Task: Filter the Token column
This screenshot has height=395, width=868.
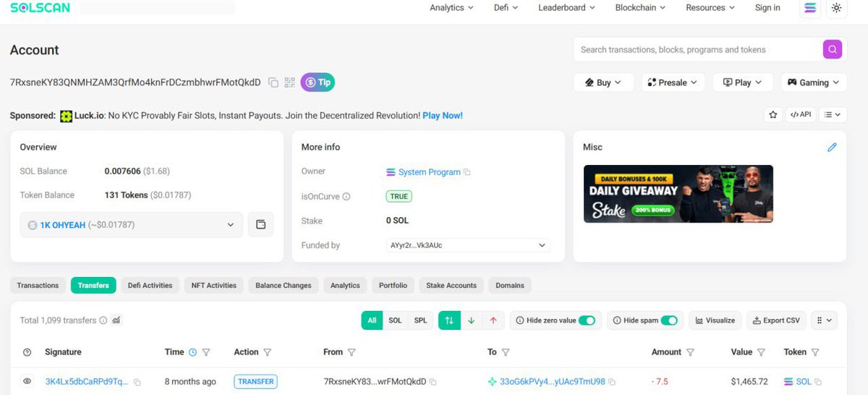Action: click(x=815, y=352)
